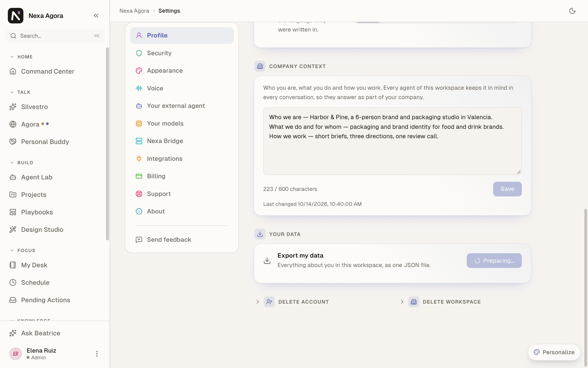588x368 pixels.
Task: Save the company context
Action: tap(507, 189)
